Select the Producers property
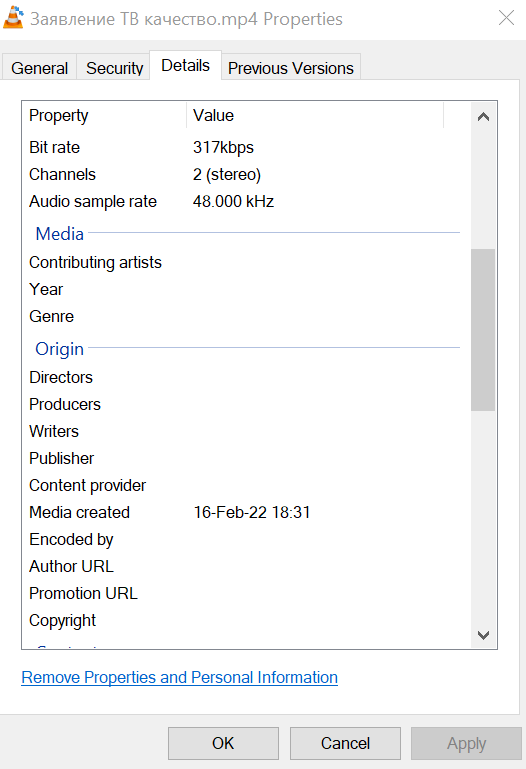Image resolution: width=526 pixels, height=769 pixels. pyautogui.click(x=65, y=404)
